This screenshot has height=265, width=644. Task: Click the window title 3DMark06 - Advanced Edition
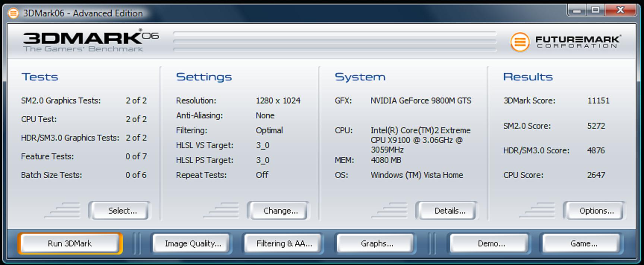(x=83, y=13)
